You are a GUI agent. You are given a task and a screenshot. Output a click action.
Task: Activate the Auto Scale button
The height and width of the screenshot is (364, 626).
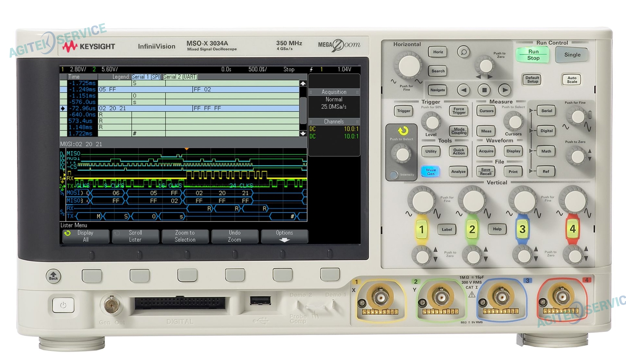tap(572, 79)
